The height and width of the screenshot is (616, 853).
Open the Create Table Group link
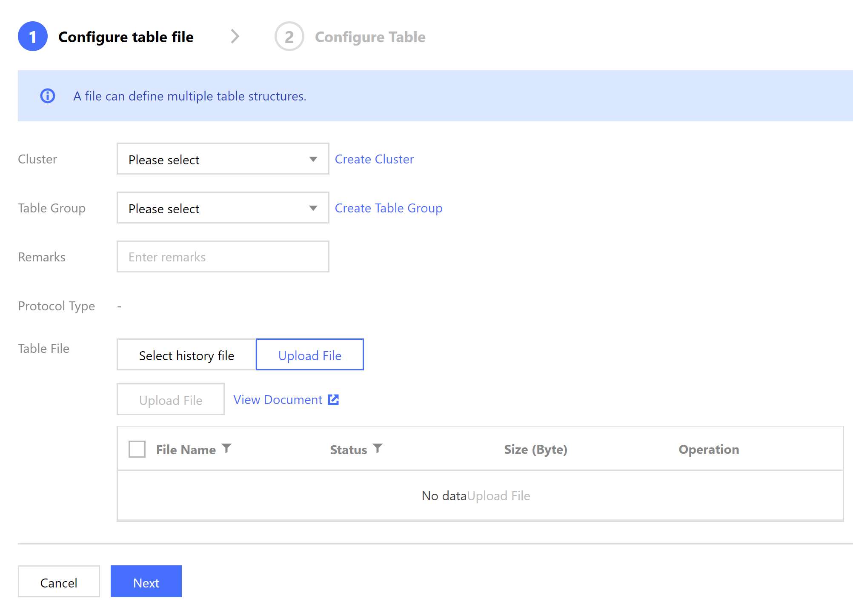coord(388,208)
